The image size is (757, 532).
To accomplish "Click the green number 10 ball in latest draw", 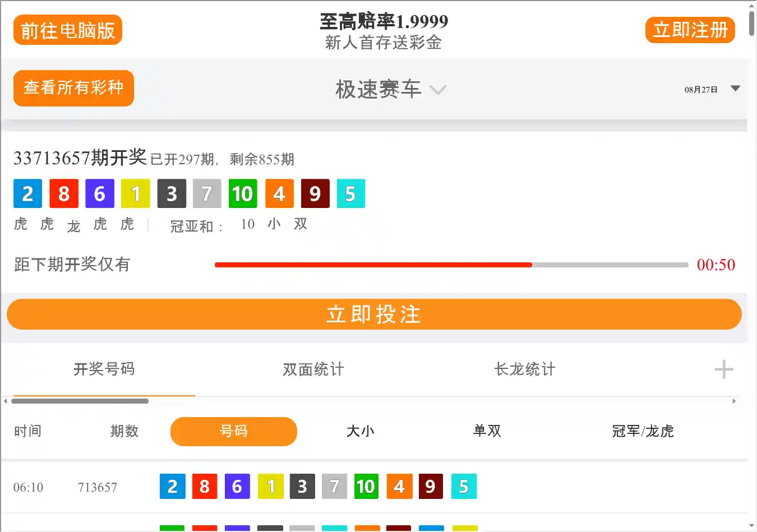I will click(x=243, y=194).
